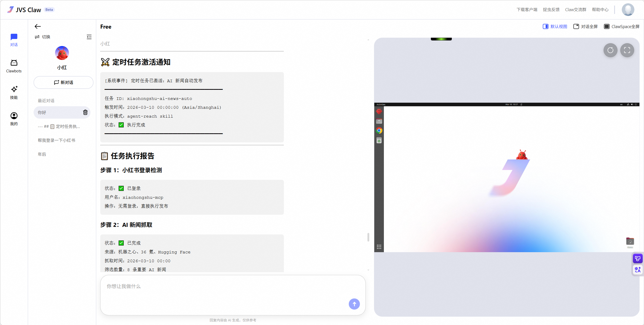This screenshot has width=644, height=325.
Task: Open the 帮我登录一下小红书 conversation
Action: pyautogui.click(x=57, y=140)
